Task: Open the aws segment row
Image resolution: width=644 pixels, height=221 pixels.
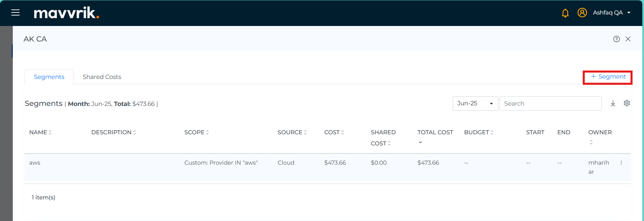Action: point(35,163)
